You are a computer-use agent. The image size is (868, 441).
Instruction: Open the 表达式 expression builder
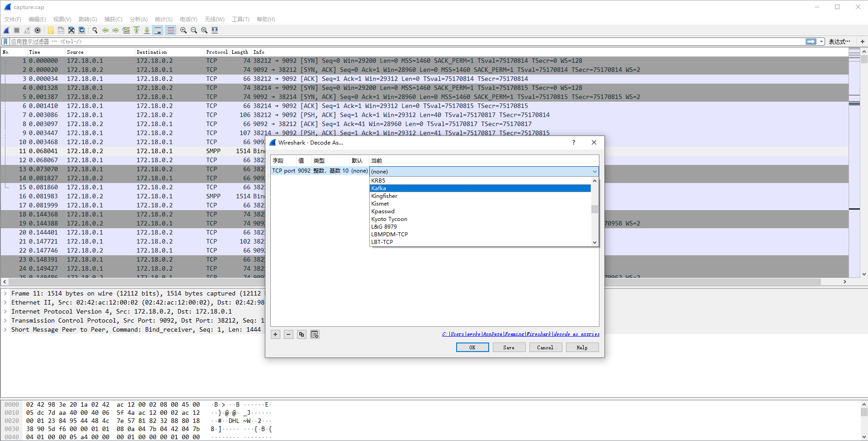pyautogui.click(x=840, y=42)
